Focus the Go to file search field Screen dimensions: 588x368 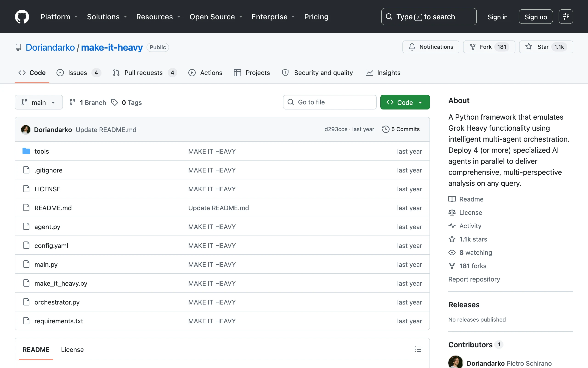pos(329,102)
